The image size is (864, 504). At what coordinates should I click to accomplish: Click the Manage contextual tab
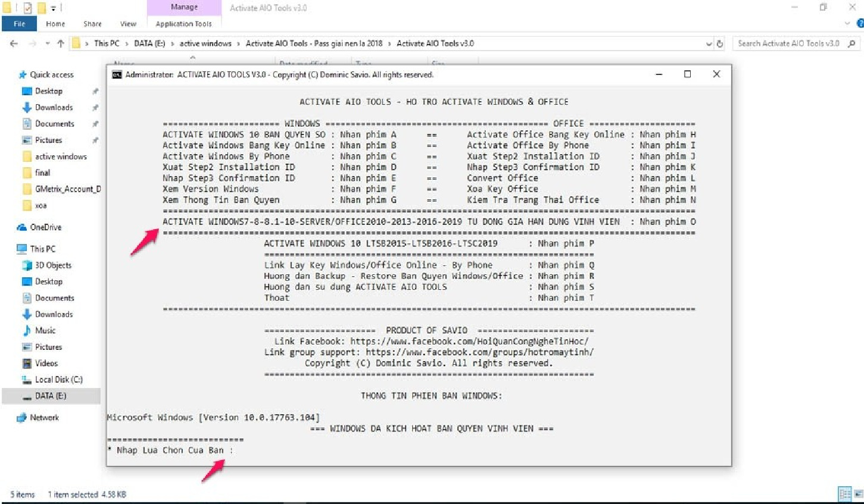pyautogui.click(x=184, y=7)
